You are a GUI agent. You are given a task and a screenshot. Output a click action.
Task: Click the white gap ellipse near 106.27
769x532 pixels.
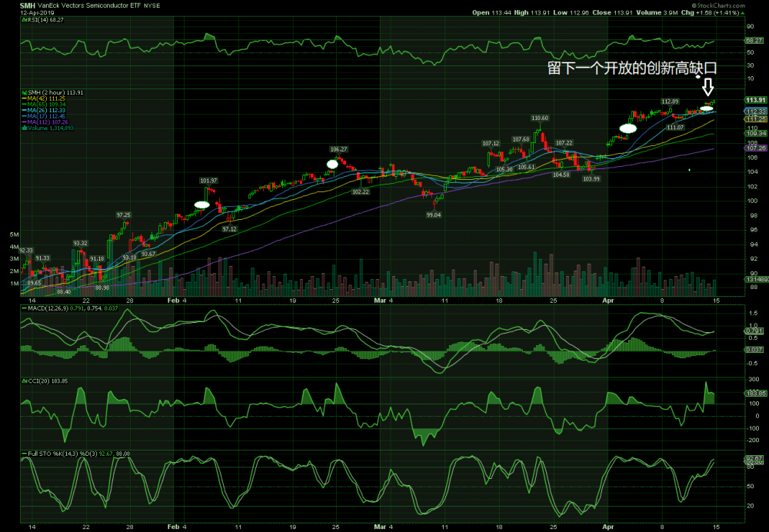332,164
